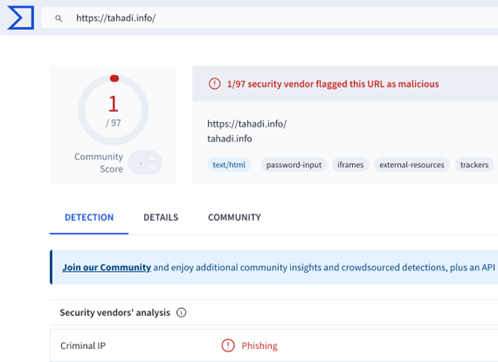Image resolution: width=498 pixels, height=362 pixels.
Task: Click the VirusTotal sigma logo
Action: coord(21,18)
